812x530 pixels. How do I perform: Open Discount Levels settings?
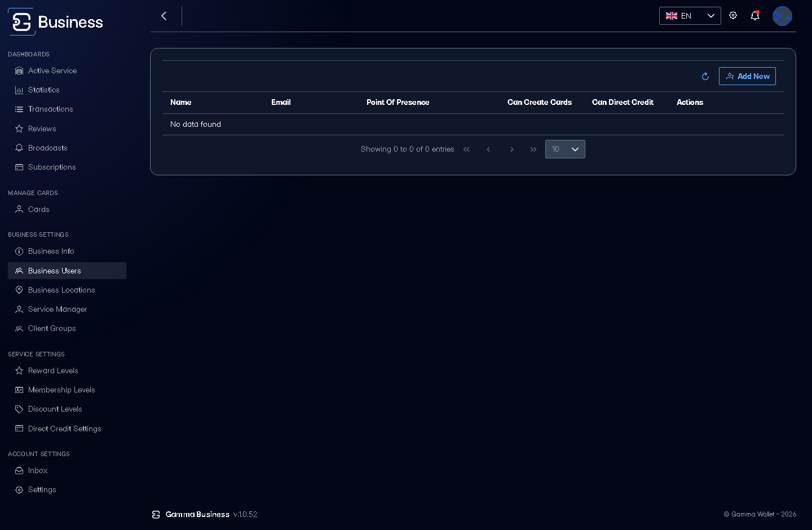click(x=67, y=409)
